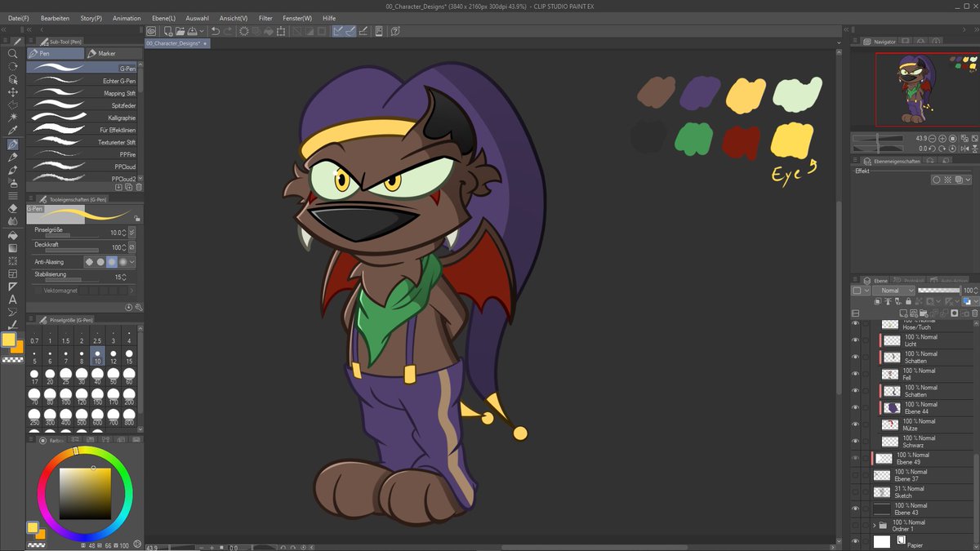The height and width of the screenshot is (551, 980).
Task: Select the Kalligraphie pen preset
Action: tap(82, 118)
